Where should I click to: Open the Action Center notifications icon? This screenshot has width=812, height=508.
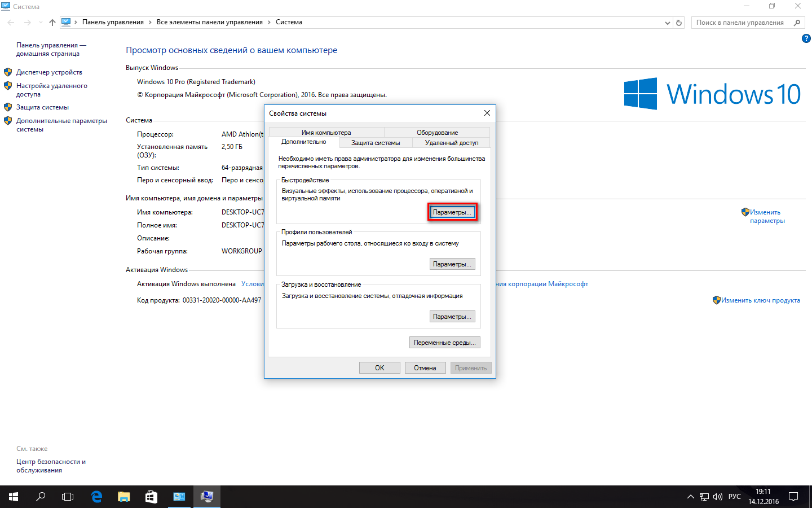point(793,497)
